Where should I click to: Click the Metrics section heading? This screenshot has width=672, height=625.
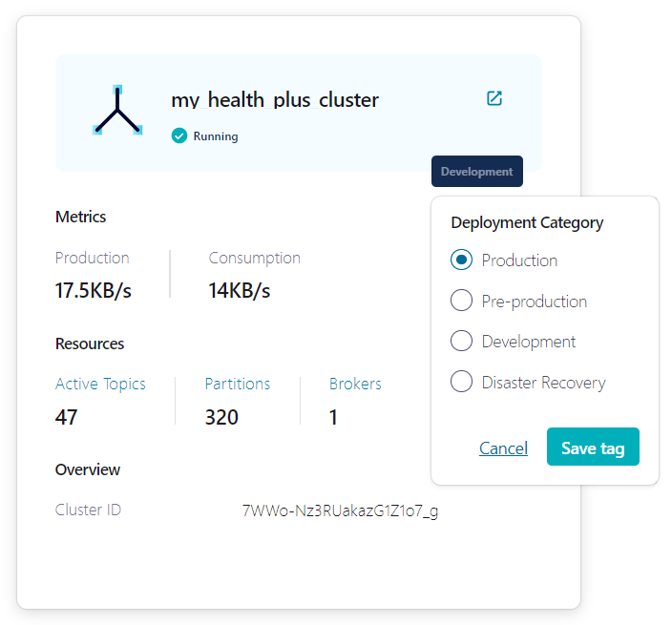point(81,217)
